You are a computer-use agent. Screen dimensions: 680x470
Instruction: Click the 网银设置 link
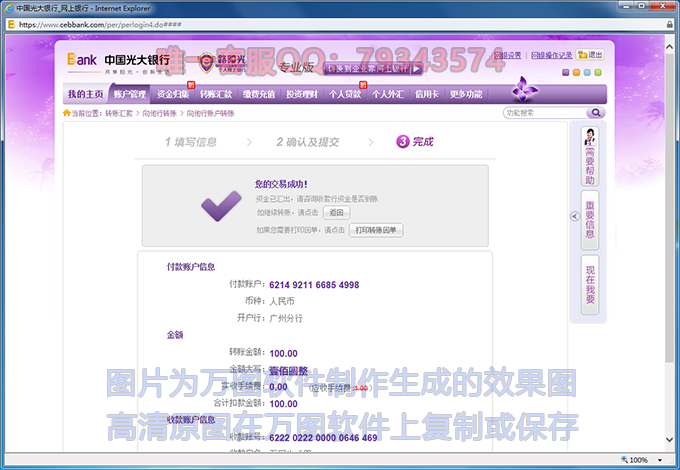(x=508, y=55)
